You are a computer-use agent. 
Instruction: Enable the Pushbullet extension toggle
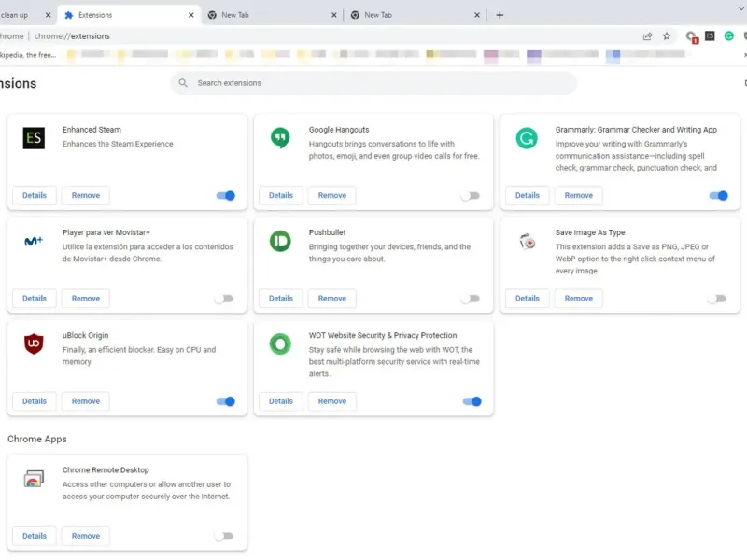471,299
